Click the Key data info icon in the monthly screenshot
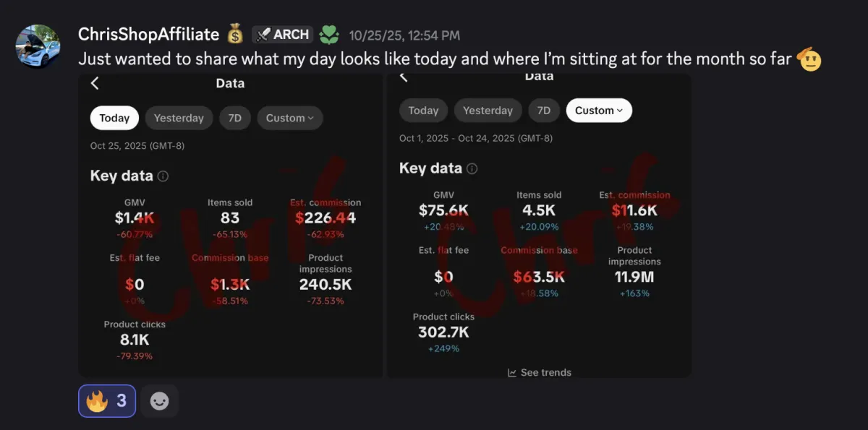 [472, 168]
